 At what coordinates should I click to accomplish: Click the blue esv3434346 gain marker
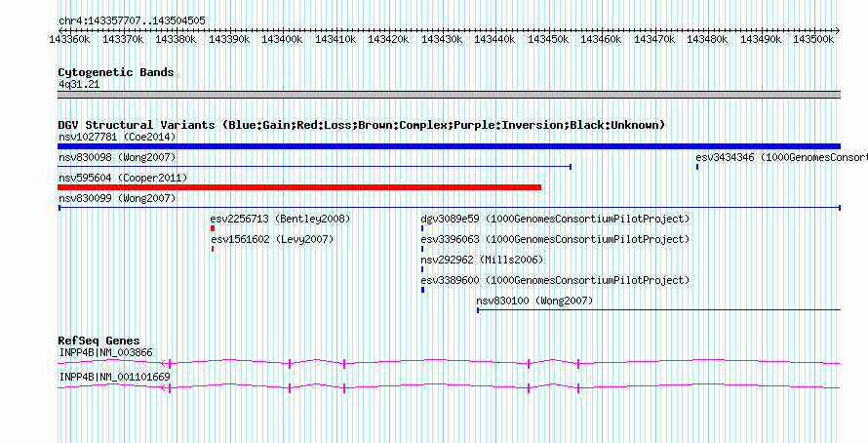click(x=697, y=167)
